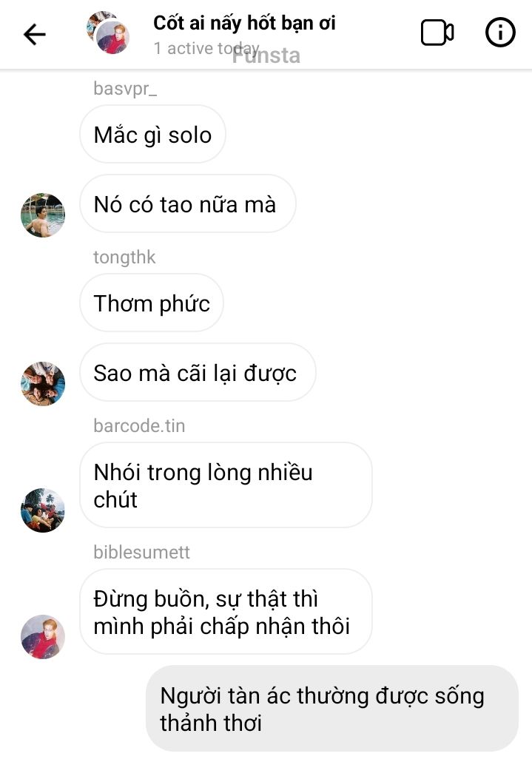The width and height of the screenshot is (532, 759).
Task: Open tongthk avatar beside 'Sao mà cãi lại được'
Action: coord(43,383)
